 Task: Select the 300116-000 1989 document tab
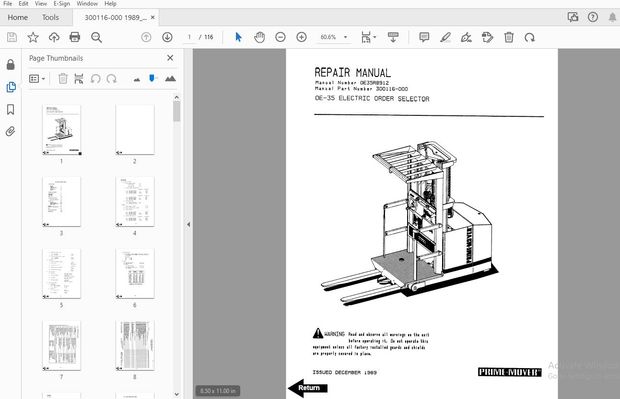coord(115,17)
